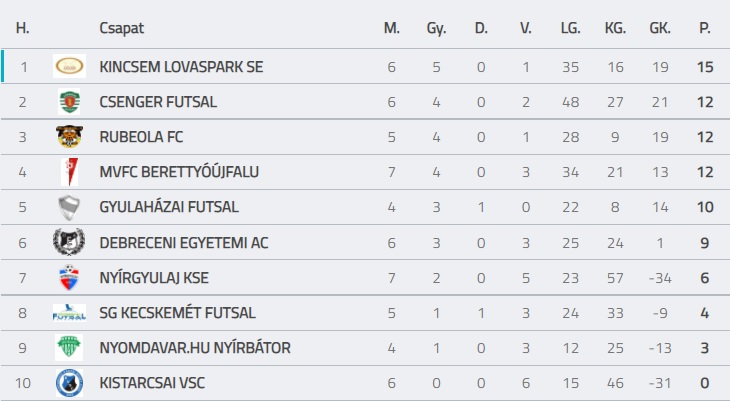This screenshot has width=730, height=401.
Task: Click the P. points column header
Action: point(705,27)
